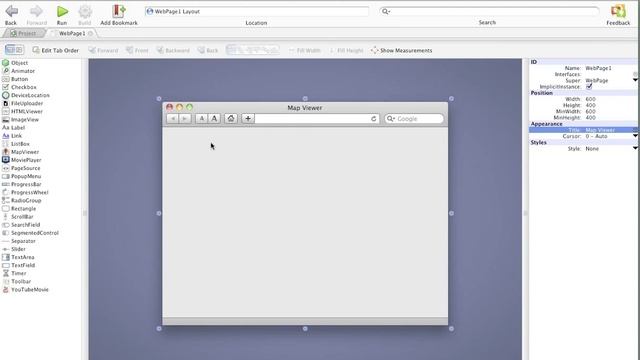Select the Title property row Map Viewer
The height and width of the screenshot is (360, 640).
tap(583, 130)
